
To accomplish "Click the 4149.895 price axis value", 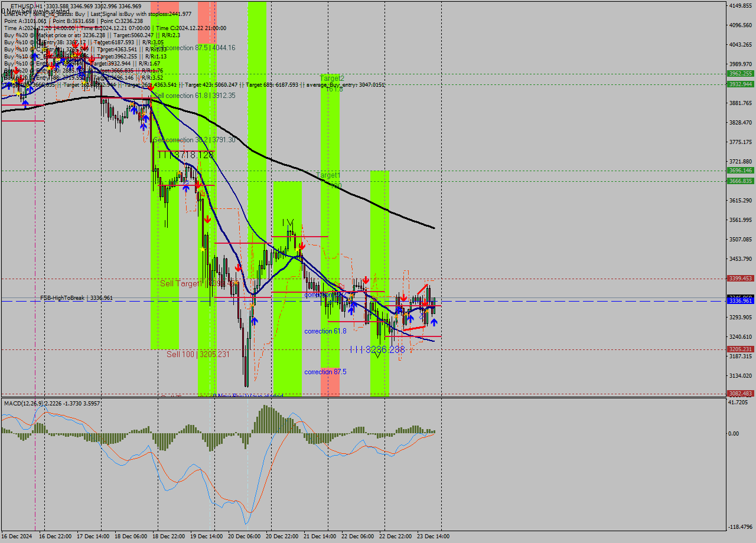I will (x=742, y=5).
